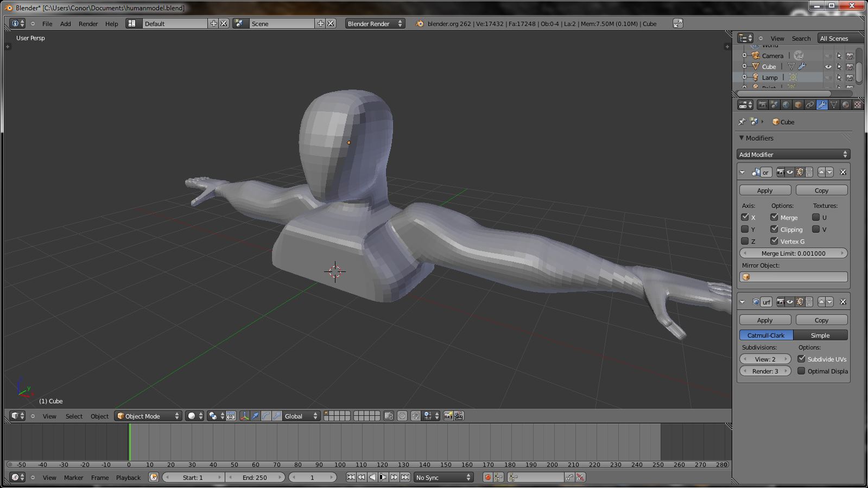Image resolution: width=868 pixels, height=488 pixels.
Task: Enable the Y axis mirror checkbox
Action: pyautogui.click(x=745, y=229)
